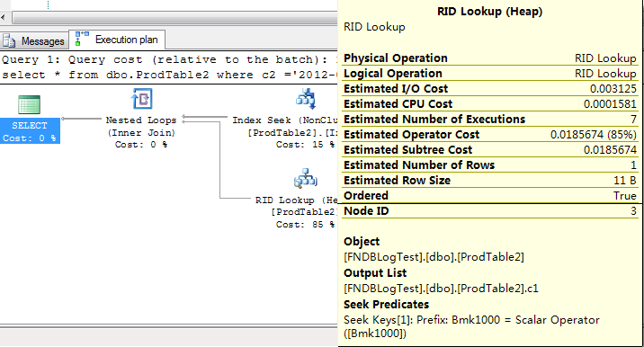Click '(Inner Join)' text under Nested Loops
The height and width of the screenshot is (347, 644).
point(141,133)
